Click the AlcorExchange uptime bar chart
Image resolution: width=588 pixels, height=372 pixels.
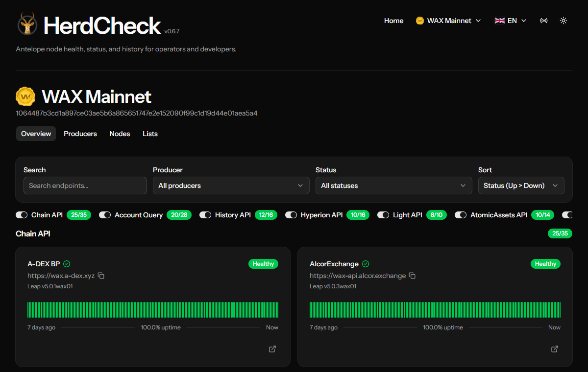tap(435, 310)
